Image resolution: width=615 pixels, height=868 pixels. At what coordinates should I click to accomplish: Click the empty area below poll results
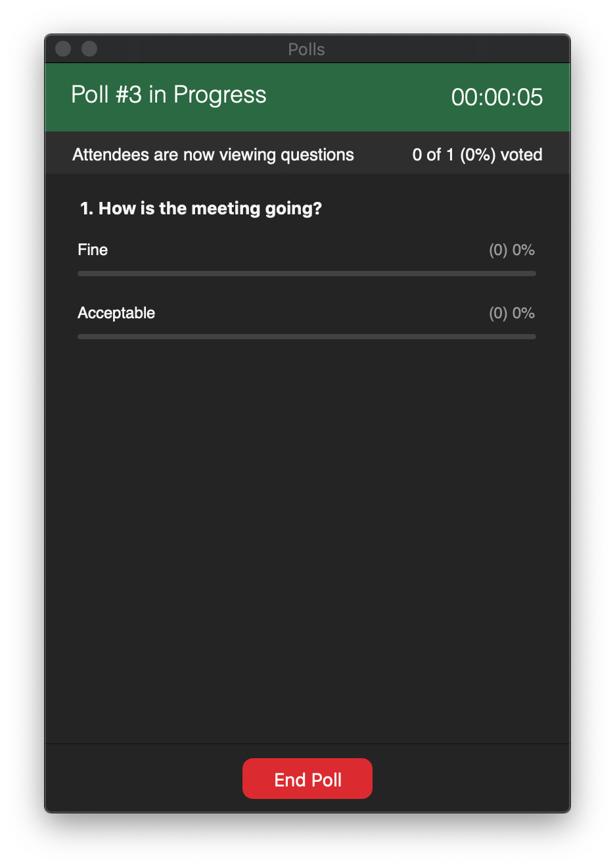(x=307, y=539)
